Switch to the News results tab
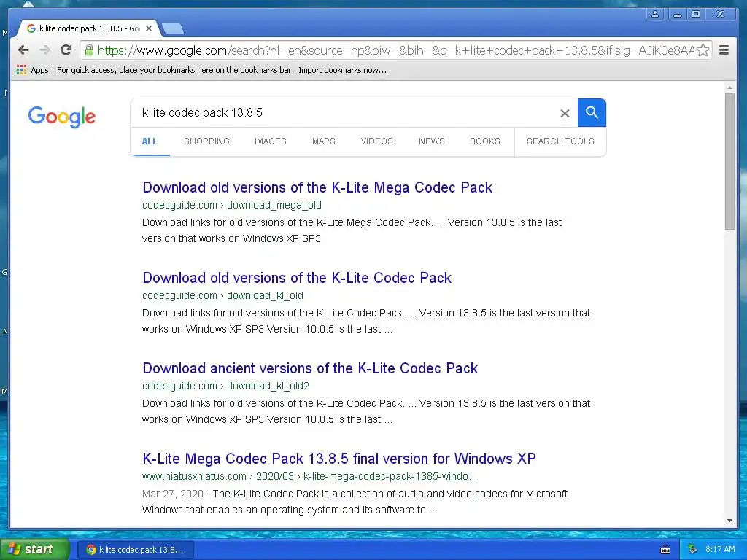 point(432,141)
